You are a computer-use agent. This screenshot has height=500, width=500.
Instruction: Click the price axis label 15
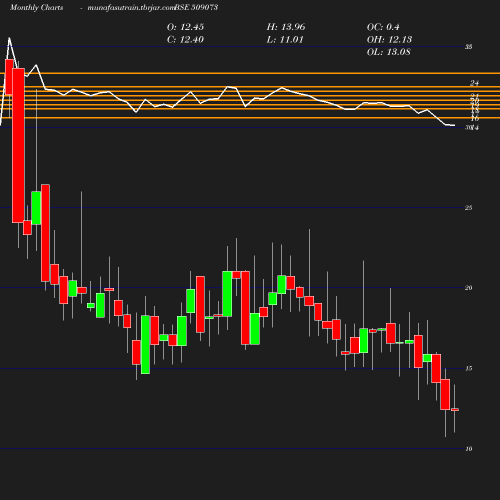[469, 368]
